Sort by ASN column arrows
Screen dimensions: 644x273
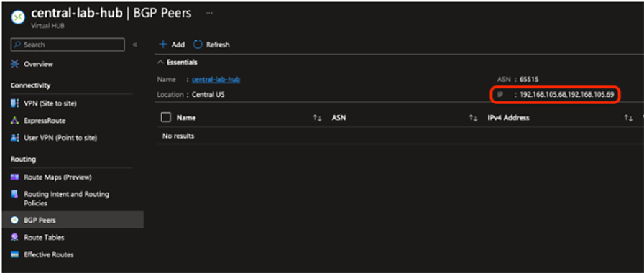click(x=473, y=119)
